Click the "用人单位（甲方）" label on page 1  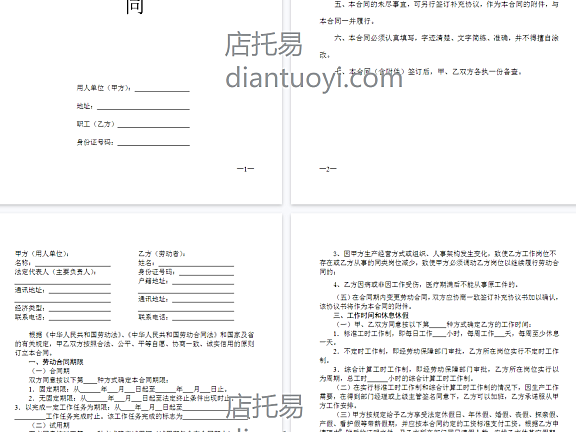[x=104, y=88]
